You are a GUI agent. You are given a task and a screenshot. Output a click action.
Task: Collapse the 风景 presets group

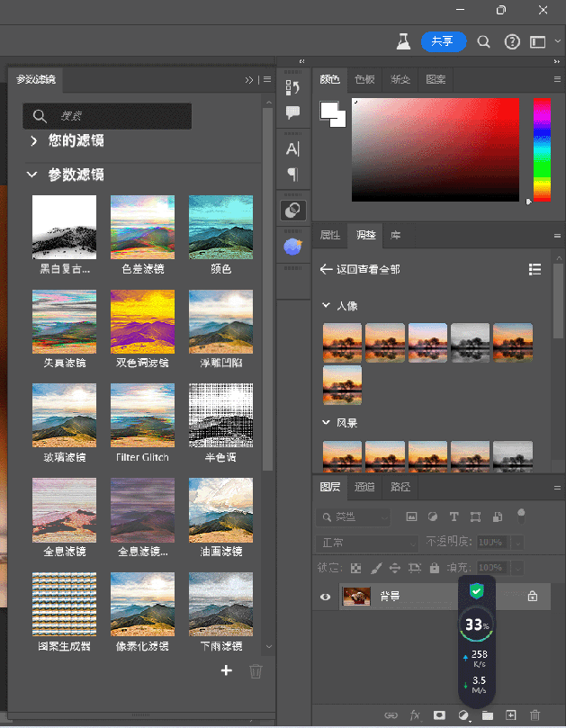[x=327, y=422]
